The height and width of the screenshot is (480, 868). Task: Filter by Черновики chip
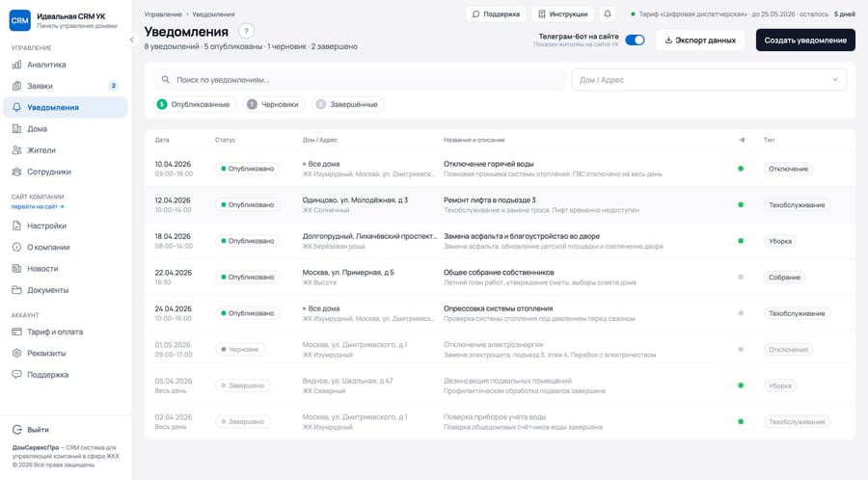pos(274,104)
